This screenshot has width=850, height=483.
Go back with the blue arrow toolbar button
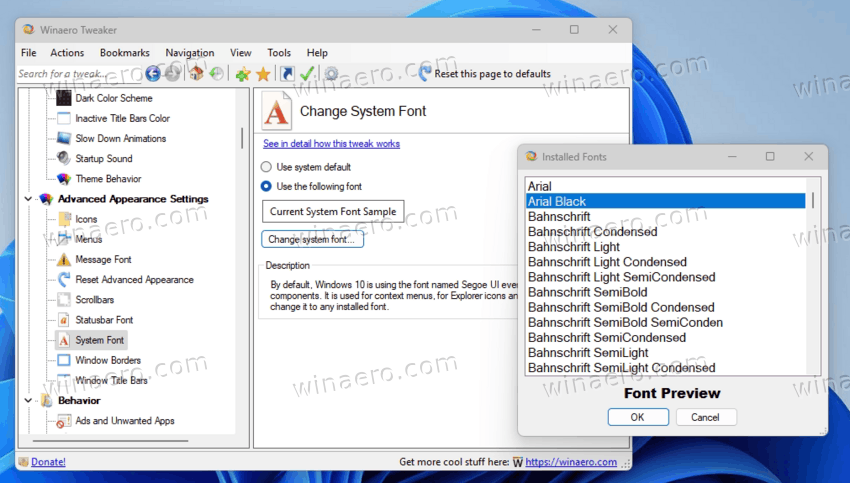(153, 74)
